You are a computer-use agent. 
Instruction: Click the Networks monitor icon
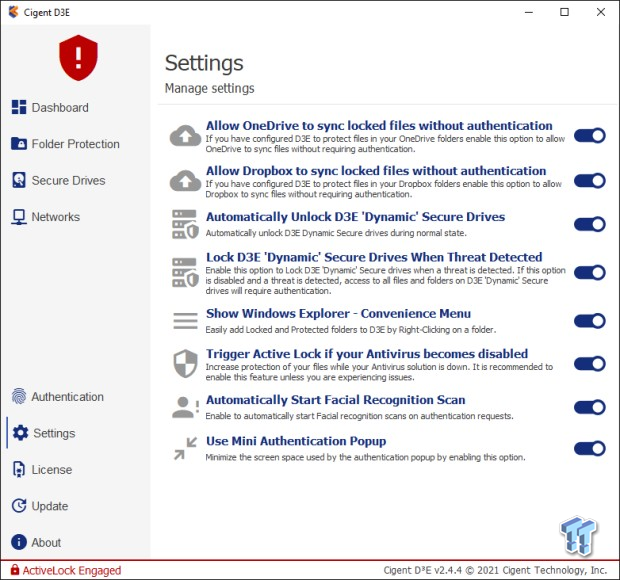pyautogui.click(x=19, y=217)
